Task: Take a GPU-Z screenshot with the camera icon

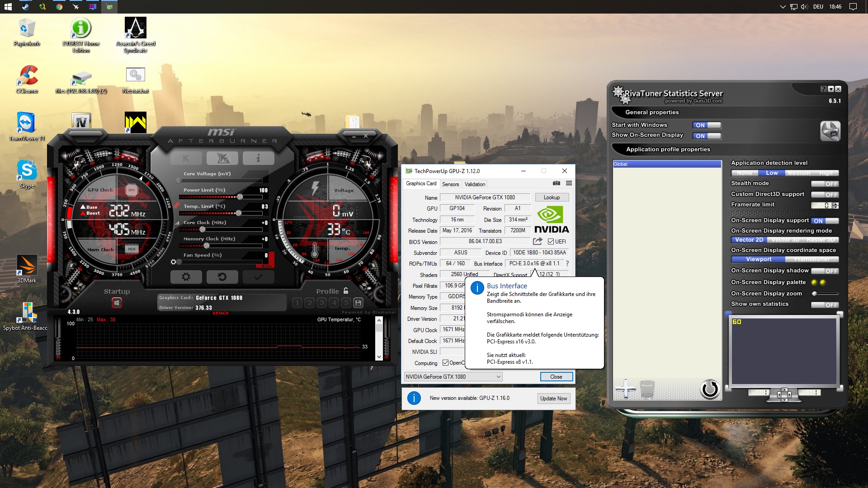Action: 557,183
